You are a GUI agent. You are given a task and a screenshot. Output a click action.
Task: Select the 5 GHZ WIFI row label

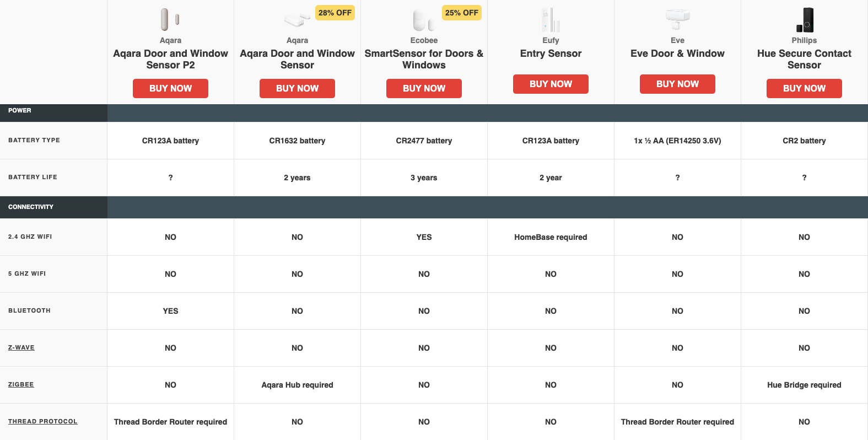[27, 273]
